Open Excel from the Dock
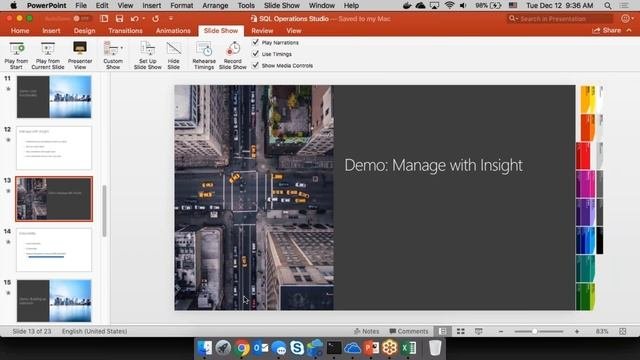 coord(408,348)
